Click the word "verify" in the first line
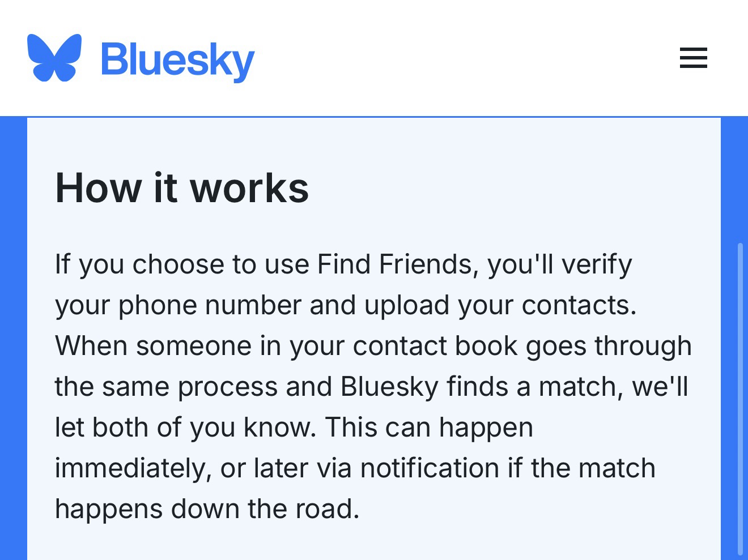The width and height of the screenshot is (748, 560). pyautogui.click(x=596, y=264)
